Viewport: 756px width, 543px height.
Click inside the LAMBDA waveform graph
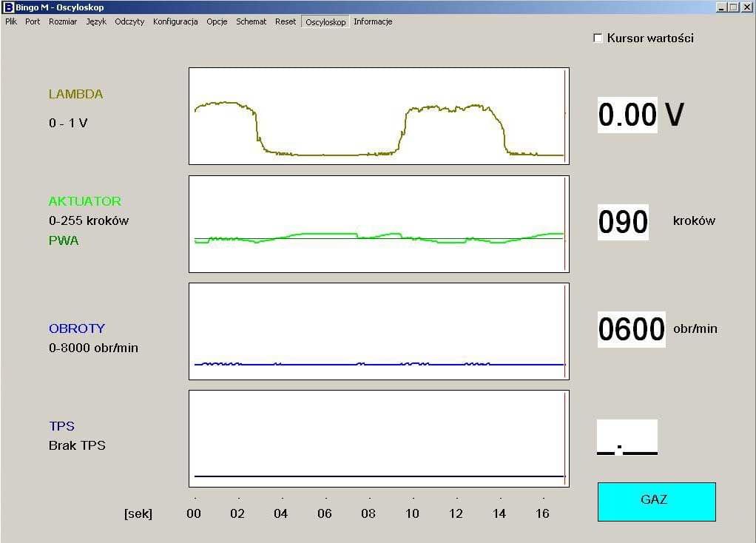[x=379, y=116]
